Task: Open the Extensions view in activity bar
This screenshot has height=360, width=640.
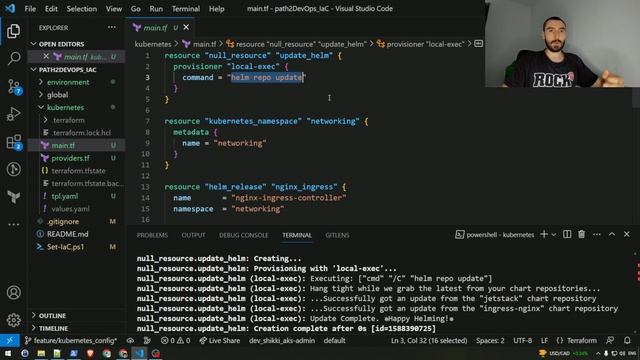Action: point(14,142)
